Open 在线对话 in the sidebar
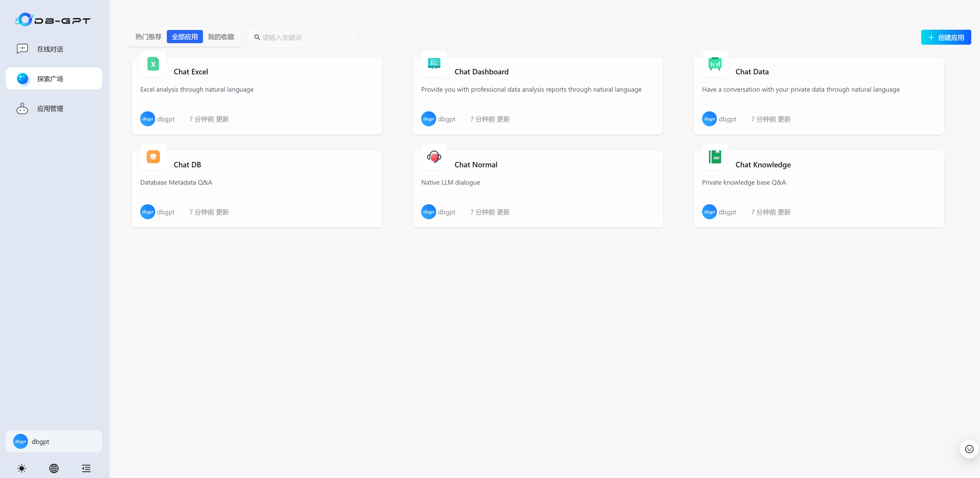Image resolution: width=980 pixels, height=478 pixels. click(x=50, y=49)
